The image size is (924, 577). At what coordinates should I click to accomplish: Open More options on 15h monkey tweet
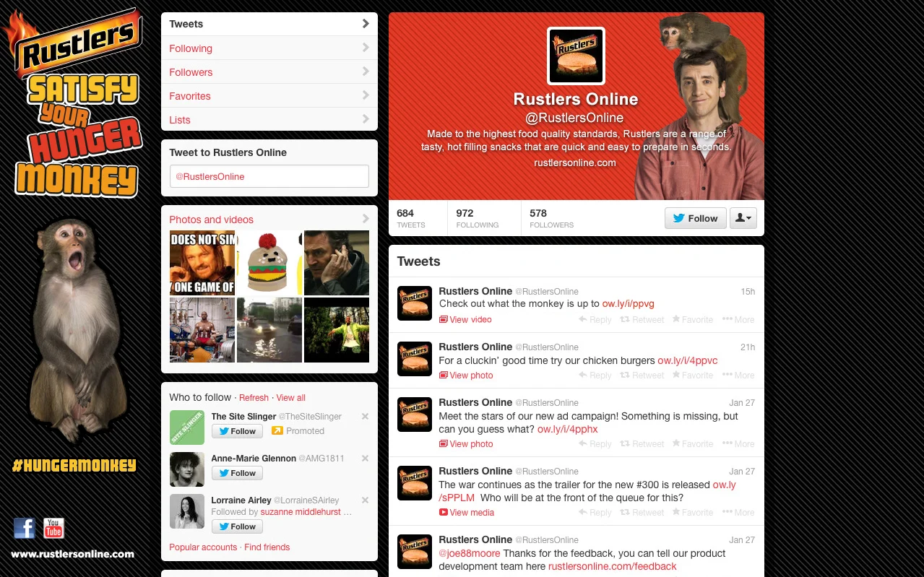738,320
